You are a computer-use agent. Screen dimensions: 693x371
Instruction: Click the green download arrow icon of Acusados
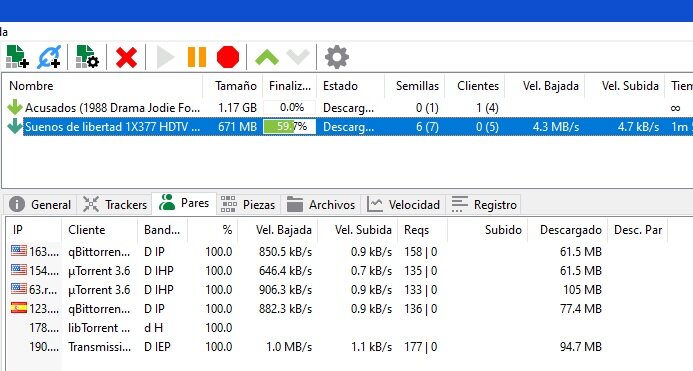click(15, 107)
